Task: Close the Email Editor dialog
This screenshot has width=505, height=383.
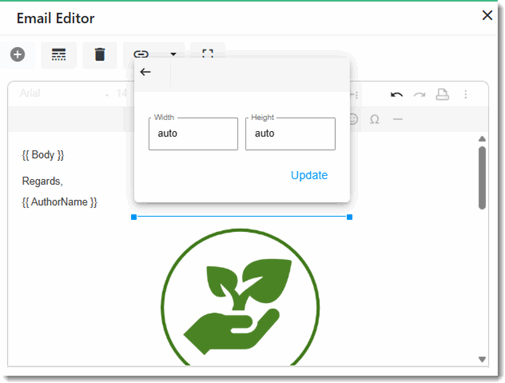Action: pyautogui.click(x=487, y=15)
